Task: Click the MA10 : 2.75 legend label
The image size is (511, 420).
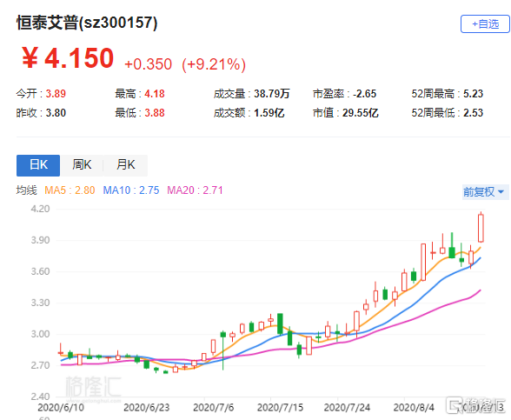Action: 131,190
